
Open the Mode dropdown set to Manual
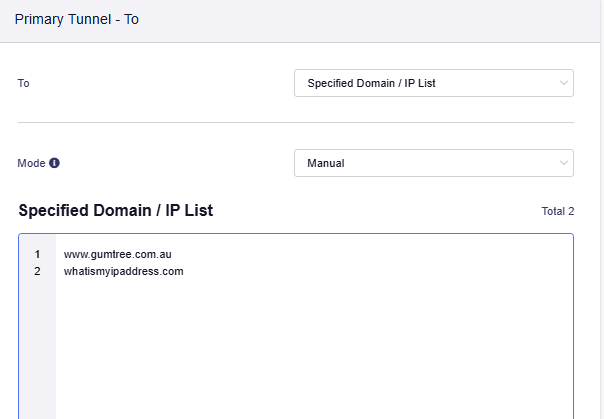pyautogui.click(x=434, y=163)
